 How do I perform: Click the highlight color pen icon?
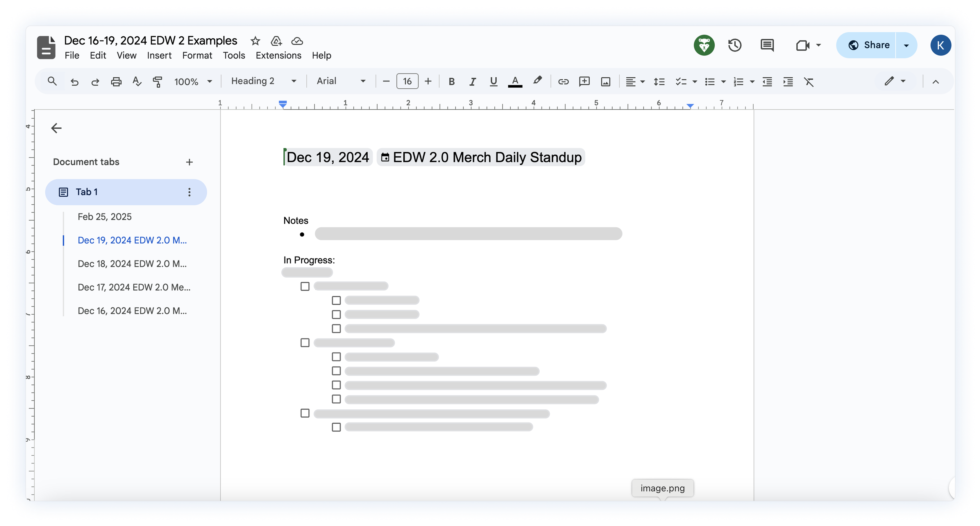[x=537, y=81]
